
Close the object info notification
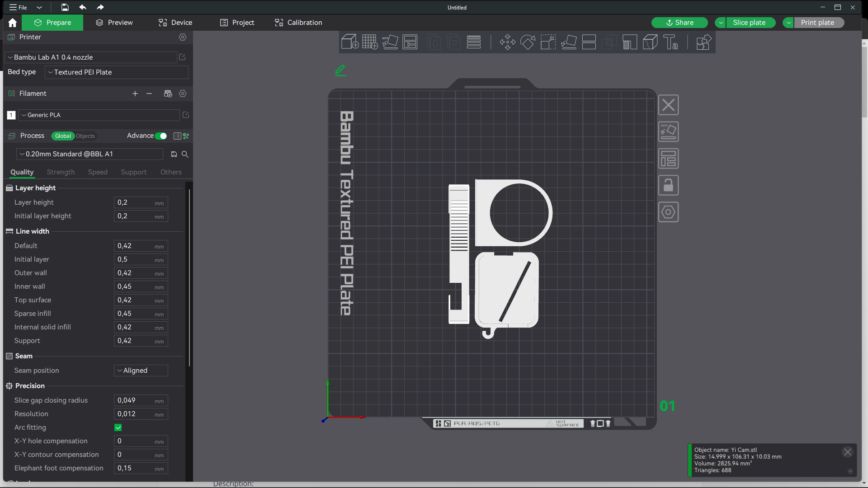click(x=848, y=452)
